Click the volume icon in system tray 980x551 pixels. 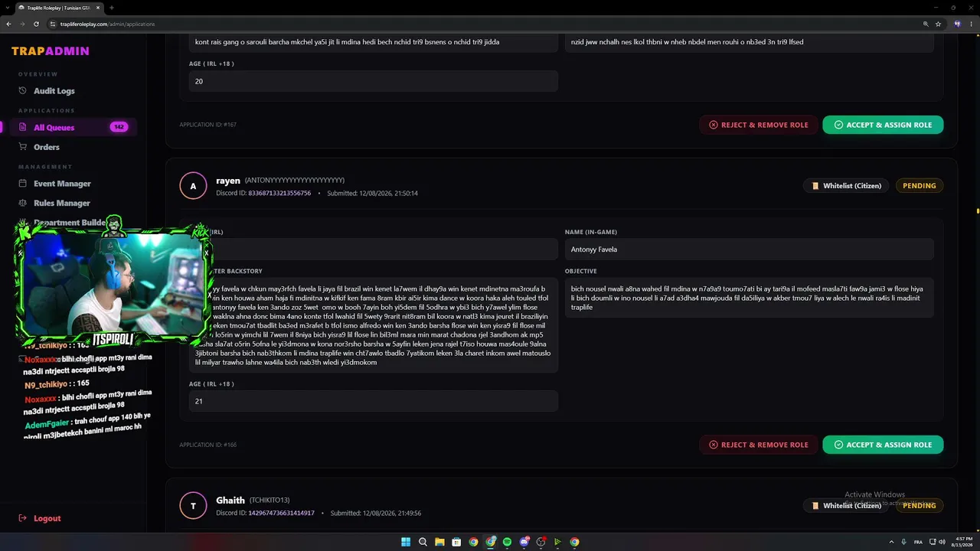click(x=941, y=542)
